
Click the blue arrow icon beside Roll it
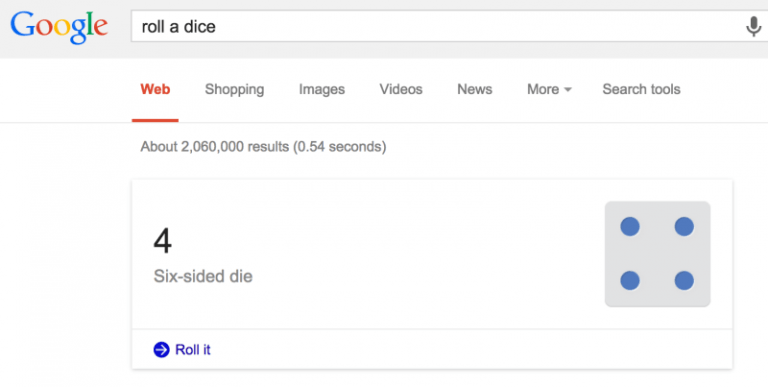[161, 350]
